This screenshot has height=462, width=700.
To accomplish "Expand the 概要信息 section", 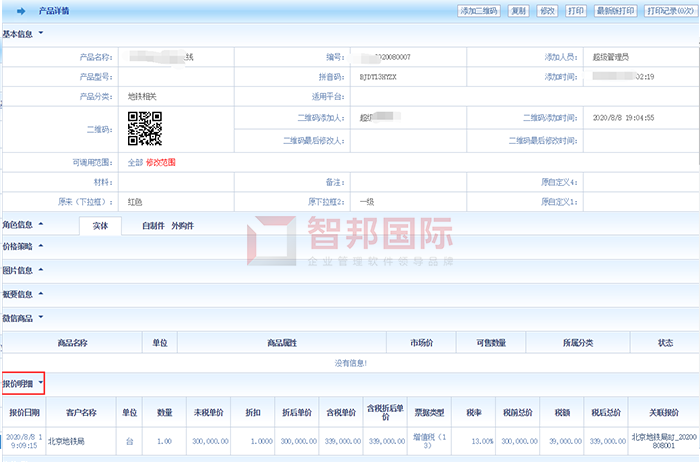I will pos(40,294).
